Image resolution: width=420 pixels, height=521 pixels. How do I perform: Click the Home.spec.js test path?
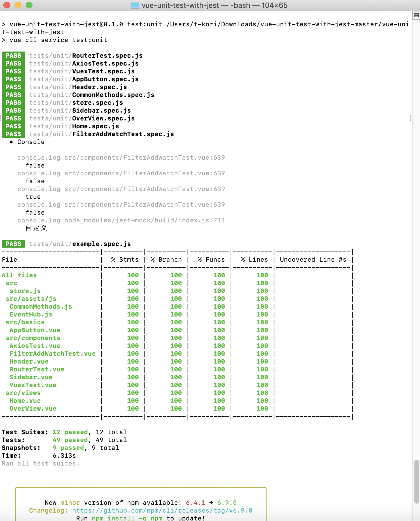click(x=74, y=126)
